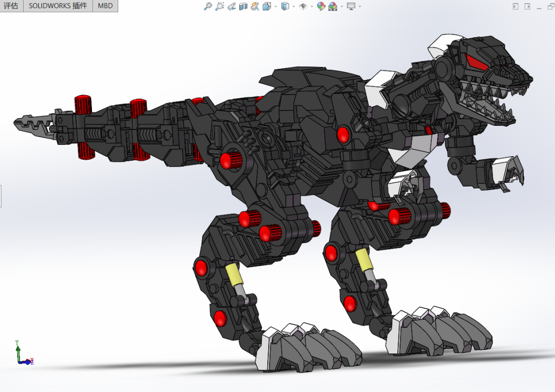Screen dimensions: 555x392
Task: Expand the Hide/Show Items dropdown arrow
Action: point(312,6)
